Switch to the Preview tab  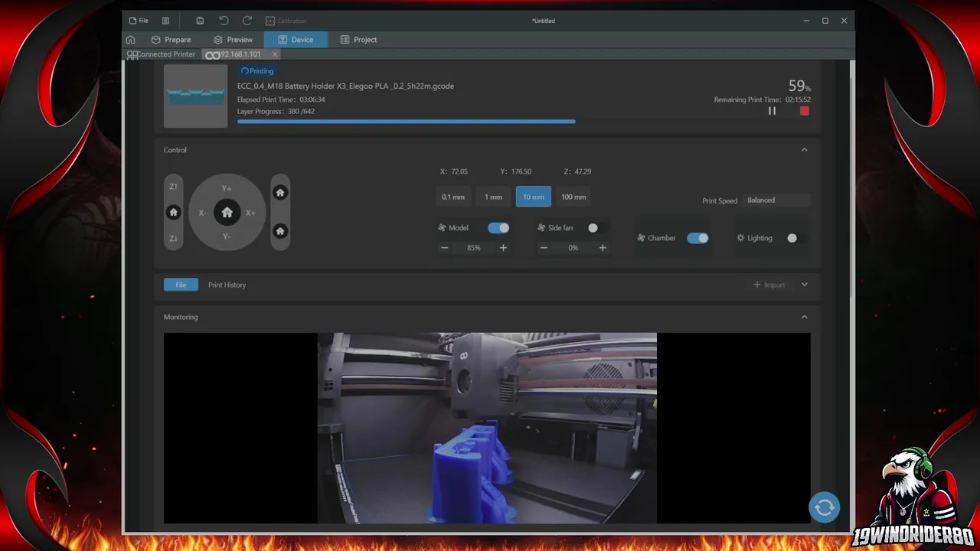(x=233, y=40)
